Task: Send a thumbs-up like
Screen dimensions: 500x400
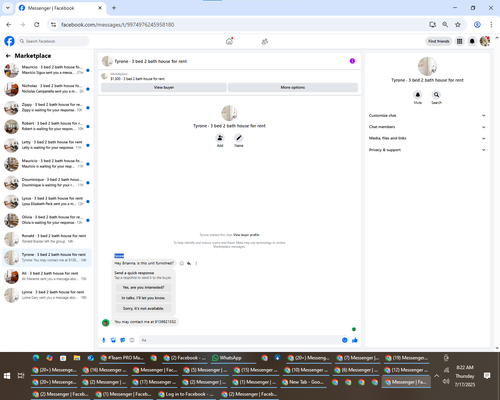Action: point(355,340)
